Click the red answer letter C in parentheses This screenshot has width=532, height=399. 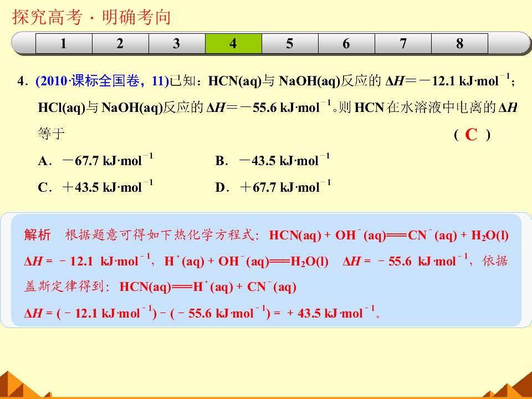[x=471, y=135]
